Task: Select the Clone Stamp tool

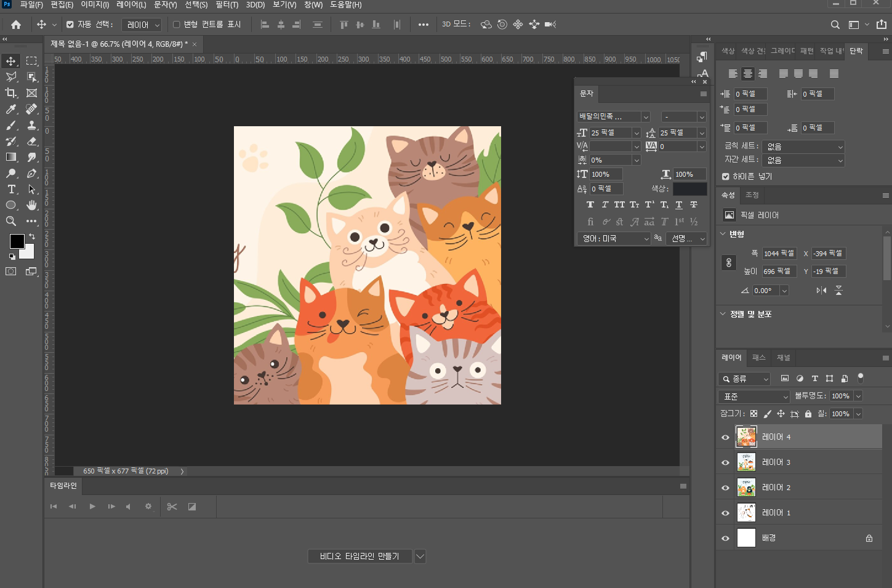Action: point(32,125)
